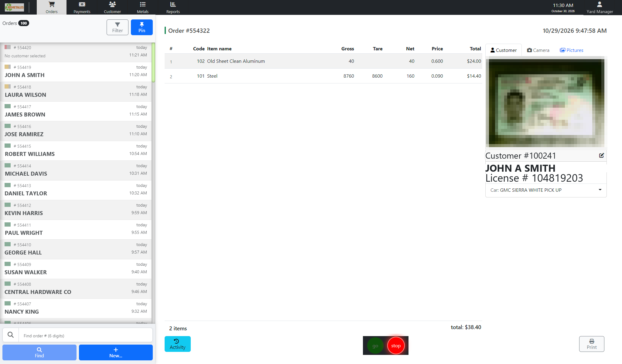Open the Yard Manager user menu
The image size is (622, 364).
tap(600, 7)
